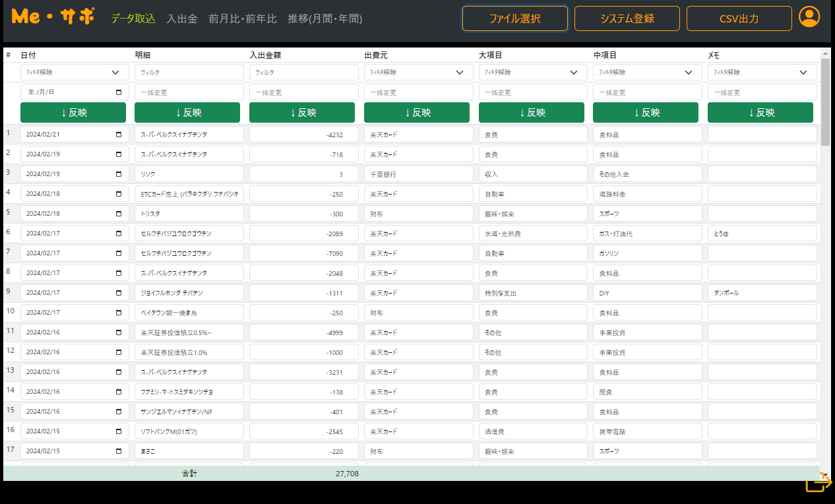Click calendar icon for row 13 date
This screenshot has width=835, height=504.
point(119,372)
